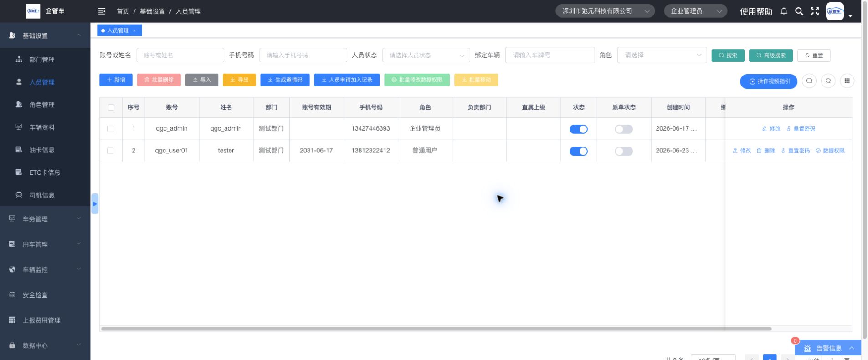This screenshot has height=360, width=868.
Task: Click the 批量删除 button
Action: (x=159, y=80)
